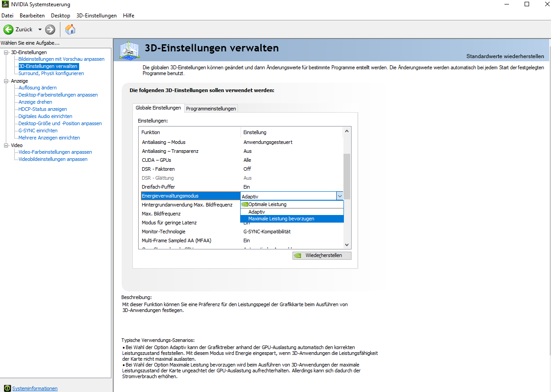Open the Systeminformationen link
Image resolution: width=551 pixels, height=392 pixels.
coord(35,388)
